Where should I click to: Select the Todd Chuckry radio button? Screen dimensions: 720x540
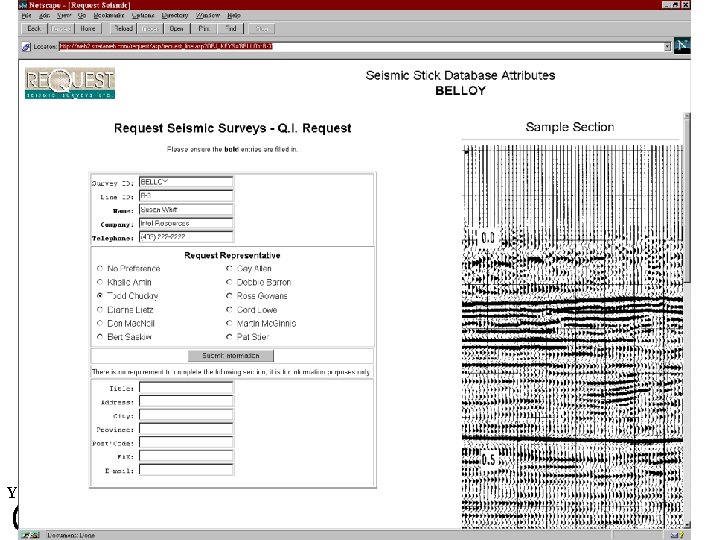coord(100,296)
